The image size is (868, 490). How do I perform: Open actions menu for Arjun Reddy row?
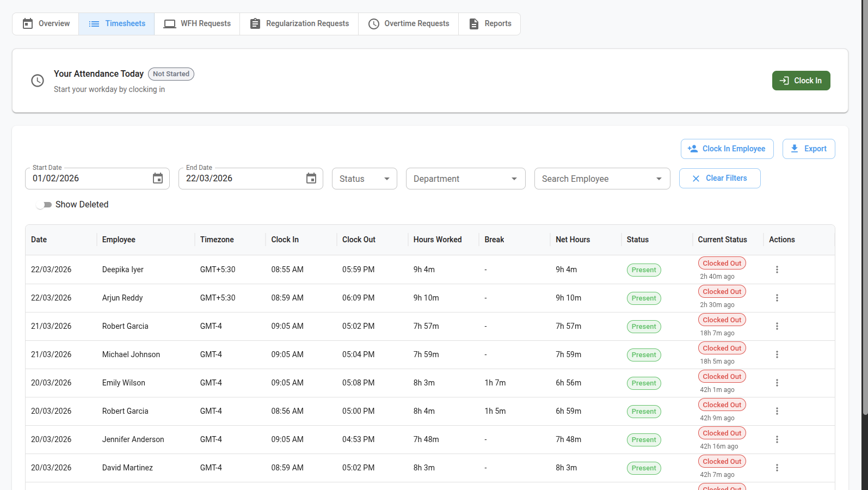(x=777, y=298)
